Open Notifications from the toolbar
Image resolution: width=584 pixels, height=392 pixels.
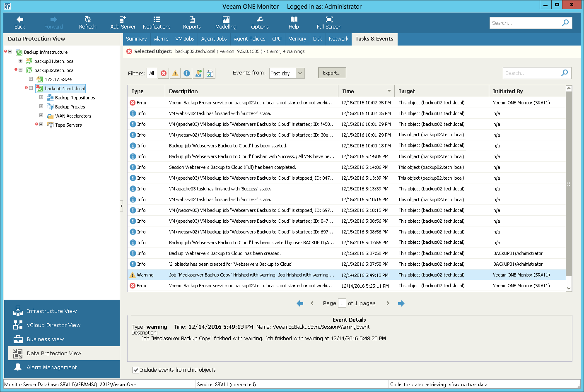click(x=157, y=23)
